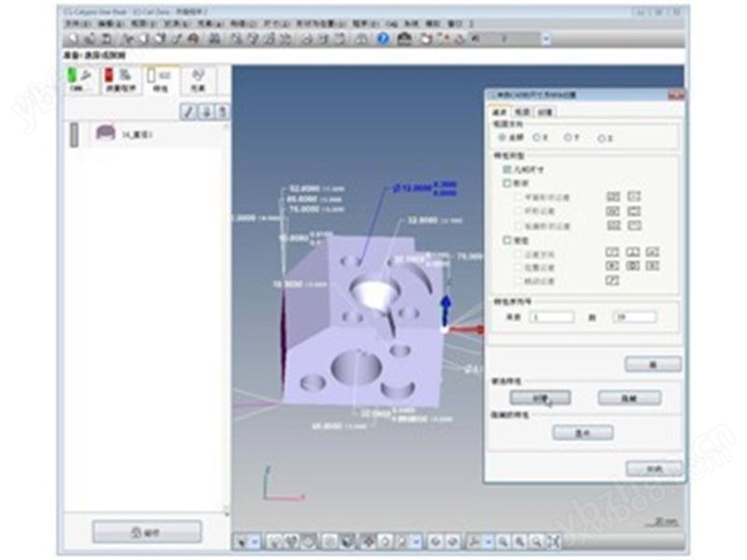The height and width of the screenshot is (560, 747).
Task: Select the purple feature item in left list
Action: pos(105,134)
